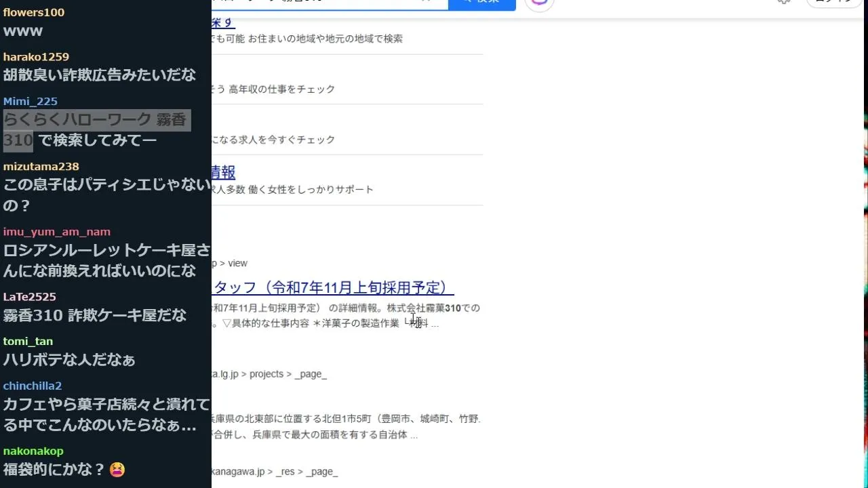868x488 pixels.
Task: Select chat username tomi_tan
Action: coord(28,342)
